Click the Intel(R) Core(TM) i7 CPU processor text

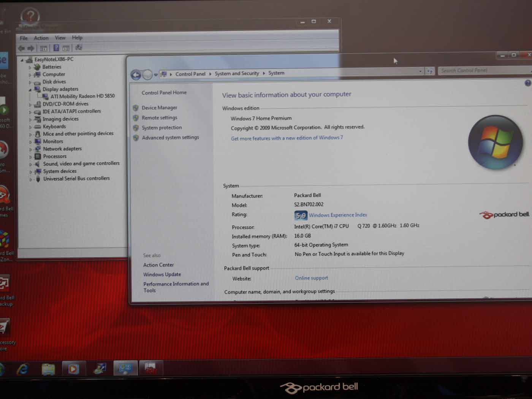[x=321, y=226]
